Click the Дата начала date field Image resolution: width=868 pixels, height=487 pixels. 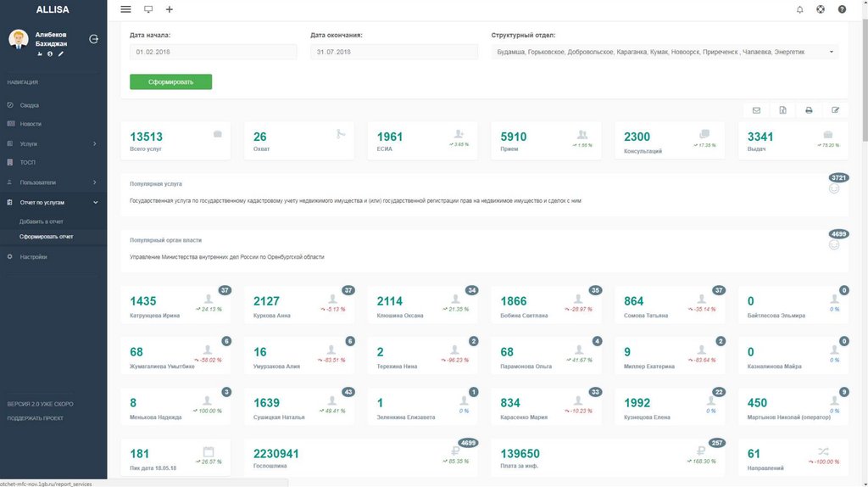[213, 52]
